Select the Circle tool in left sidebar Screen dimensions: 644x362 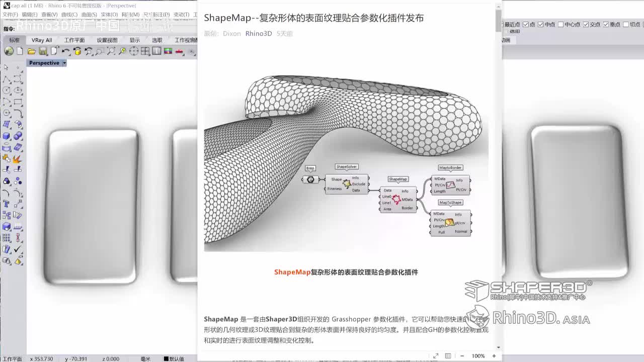click(7, 90)
